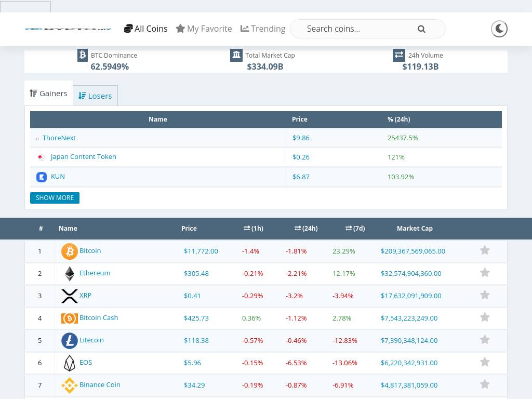Sort table by 24h change column

pyautogui.click(x=306, y=229)
